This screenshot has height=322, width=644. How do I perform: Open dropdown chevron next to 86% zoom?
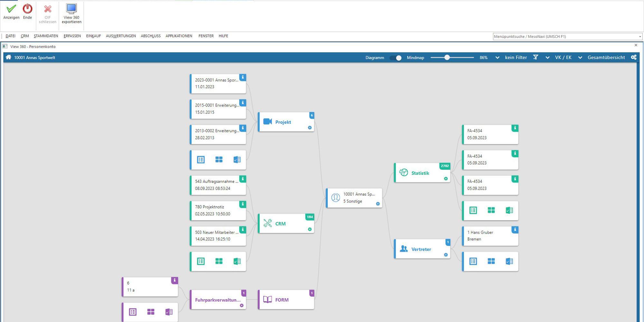coord(497,58)
